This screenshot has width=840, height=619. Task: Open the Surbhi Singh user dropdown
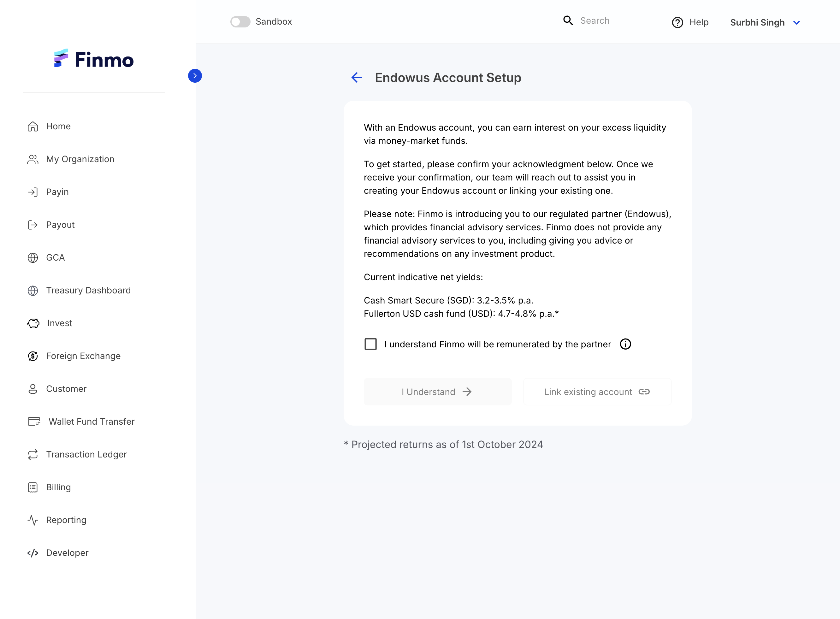click(x=766, y=22)
